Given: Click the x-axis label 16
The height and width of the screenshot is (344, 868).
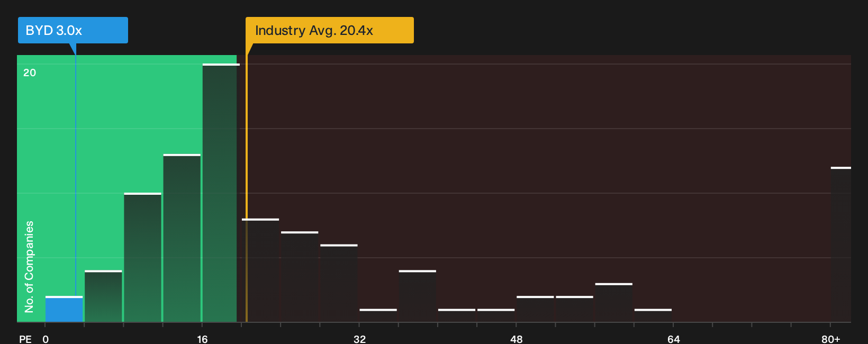Looking at the screenshot, I should click(x=202, y=339).
